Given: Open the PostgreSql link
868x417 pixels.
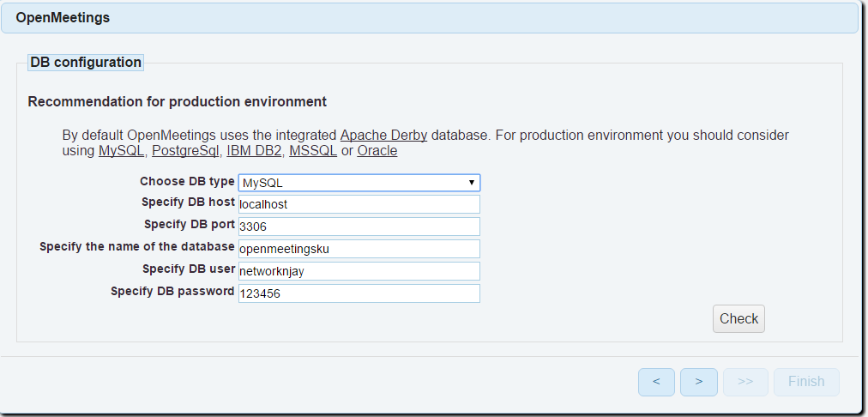Looking at the screenshot, I should pos(185,151).
